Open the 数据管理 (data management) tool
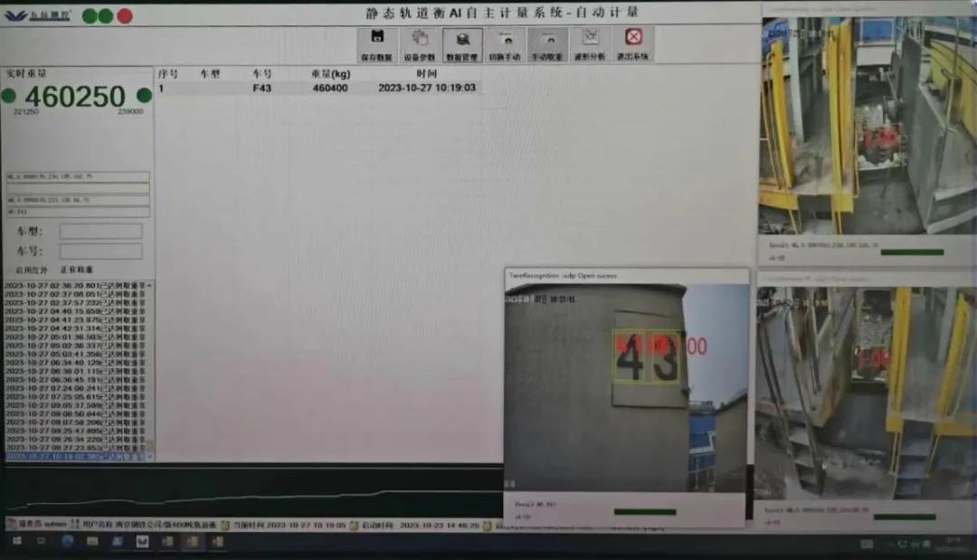This screenshot has width=977, height=560. click(462, 43)
